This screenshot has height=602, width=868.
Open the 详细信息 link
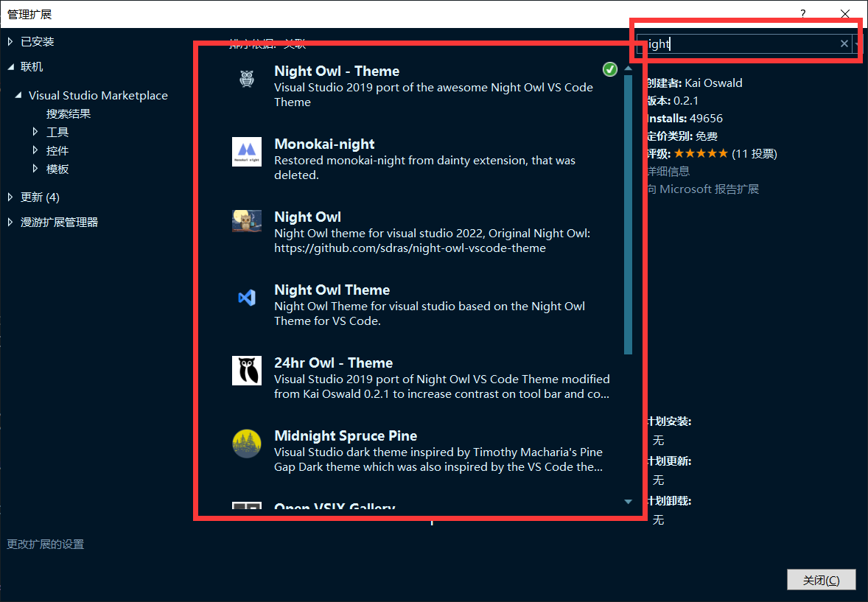[x=669, y=171]
